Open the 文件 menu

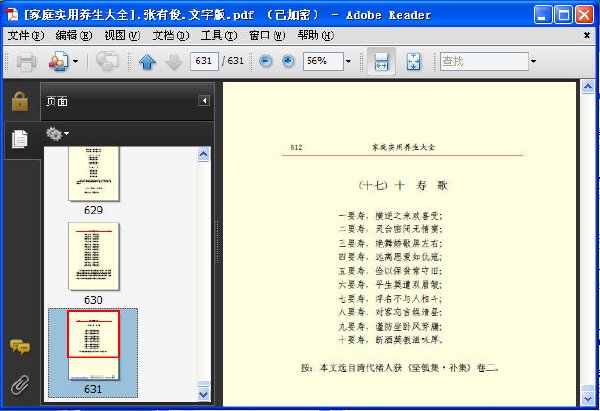[26, 36]
